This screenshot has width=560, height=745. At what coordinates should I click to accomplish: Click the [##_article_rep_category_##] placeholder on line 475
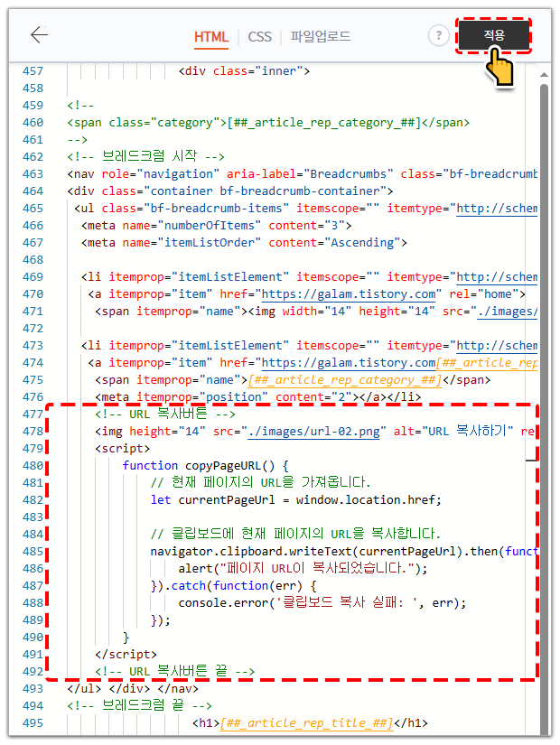coord(345,380)
